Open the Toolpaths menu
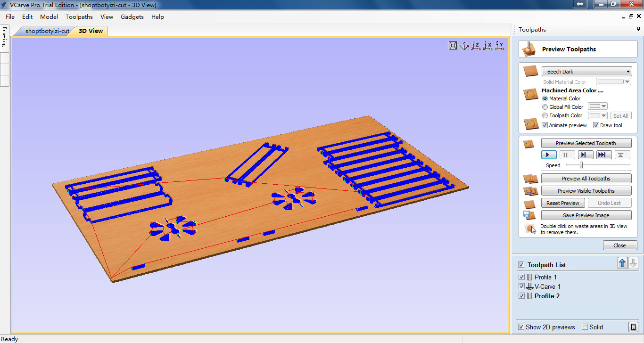644x343 pixels. click(79, 16)
